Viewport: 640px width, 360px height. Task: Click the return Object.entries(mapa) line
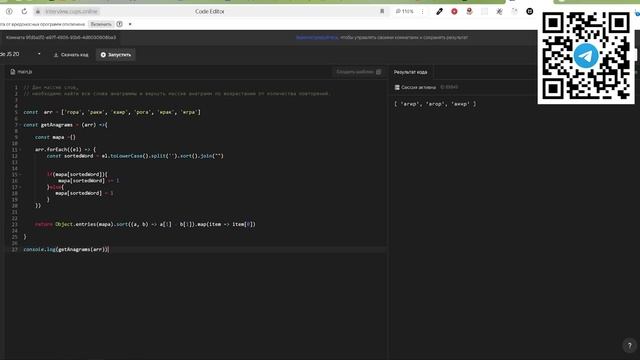click(x=145, y=224)
